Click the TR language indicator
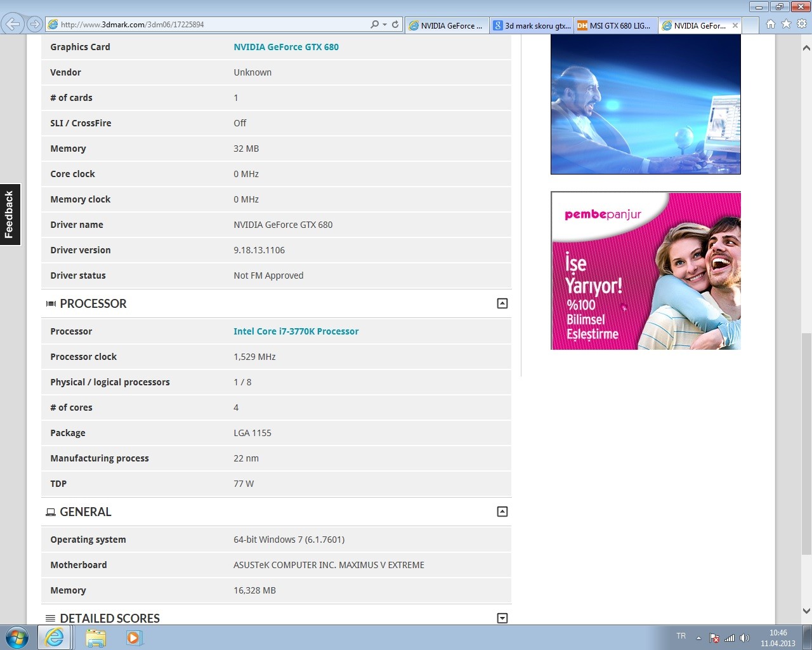 pos(681,636)
